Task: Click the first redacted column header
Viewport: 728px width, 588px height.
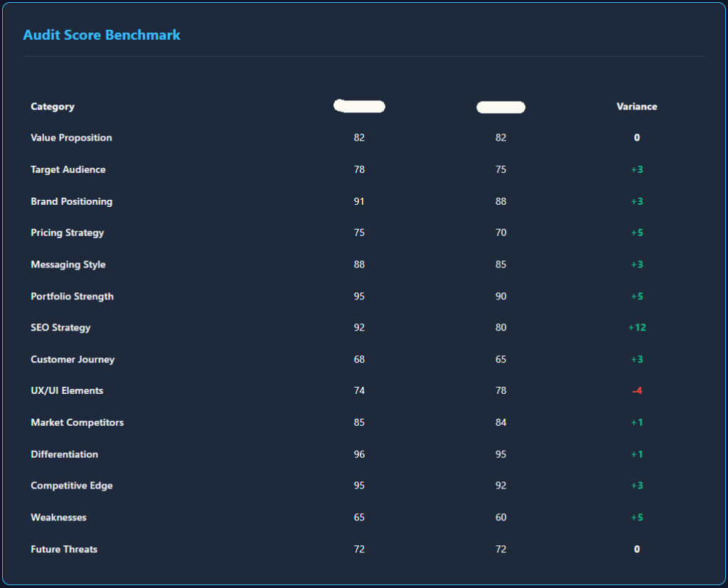Action: click(x=359, y=106)
